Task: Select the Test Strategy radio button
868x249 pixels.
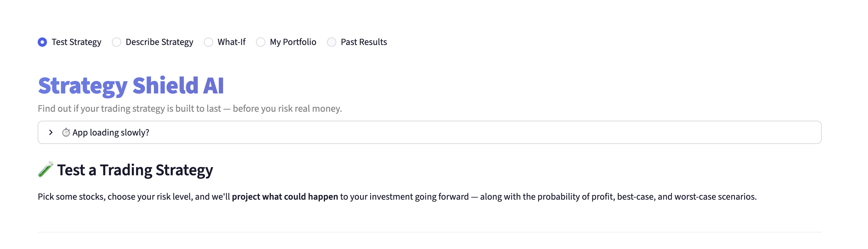Action: 42,42
